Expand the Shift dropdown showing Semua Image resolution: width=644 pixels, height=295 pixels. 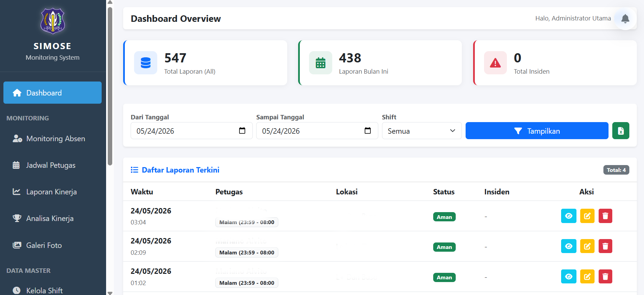point(422,131)
